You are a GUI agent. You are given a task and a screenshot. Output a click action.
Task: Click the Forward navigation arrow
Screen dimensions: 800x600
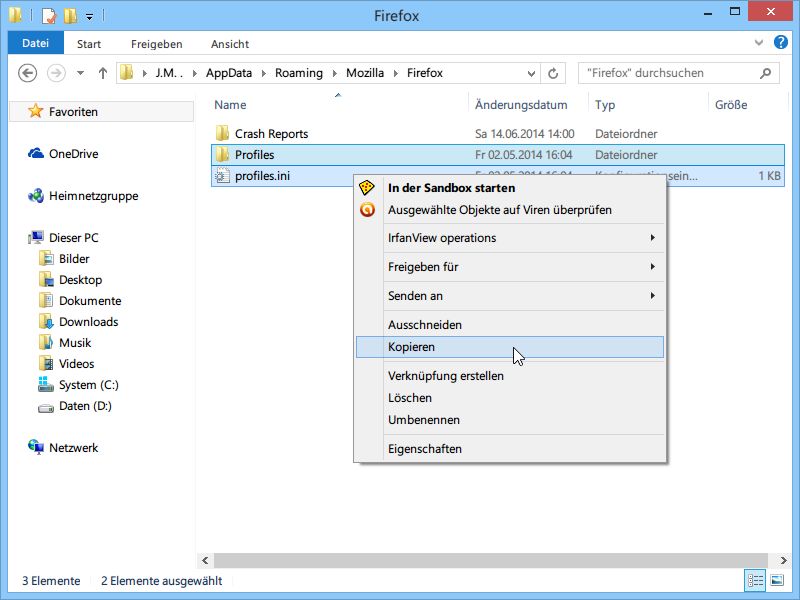click(56, 73)
